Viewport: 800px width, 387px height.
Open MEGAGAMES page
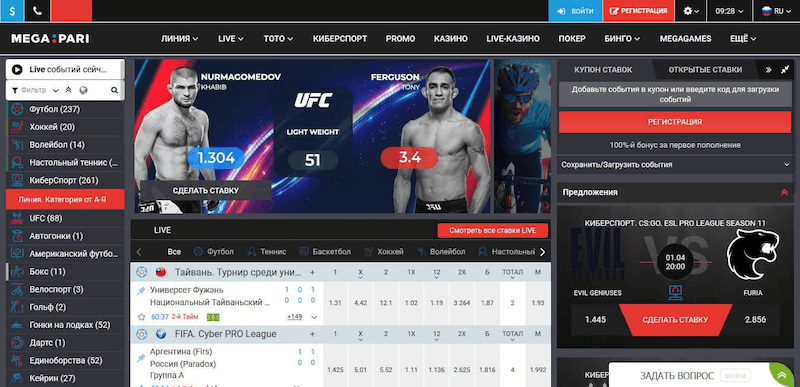(x=685, y=39)
